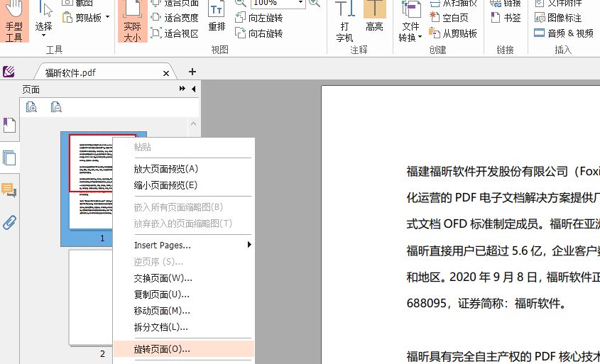Choose Fit Width (适合宽度)
The height and width of the screenshot is (364, 600).
tap(175, 18)
